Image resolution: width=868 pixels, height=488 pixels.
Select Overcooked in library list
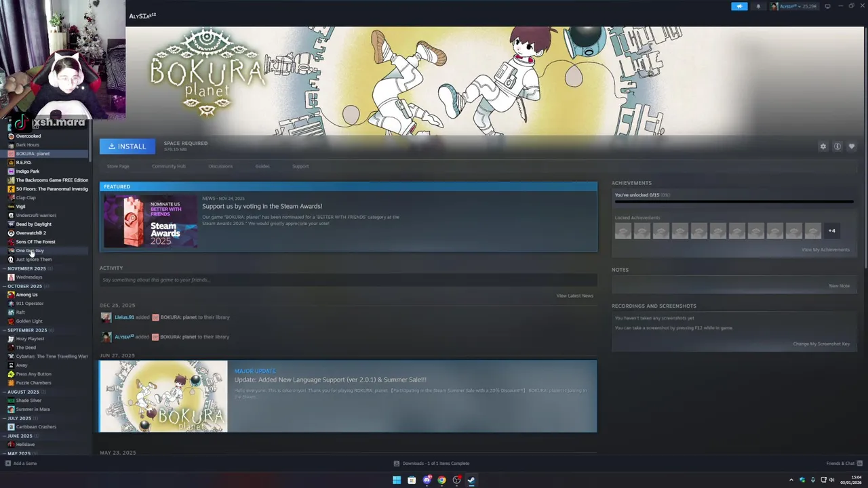[x=28, y=136]
